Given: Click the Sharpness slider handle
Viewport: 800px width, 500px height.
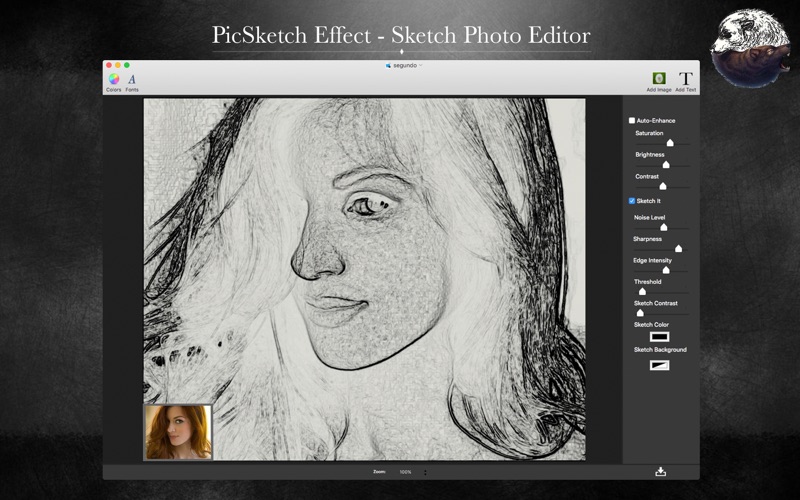Looking at the screenshot, I should point(678,248).
